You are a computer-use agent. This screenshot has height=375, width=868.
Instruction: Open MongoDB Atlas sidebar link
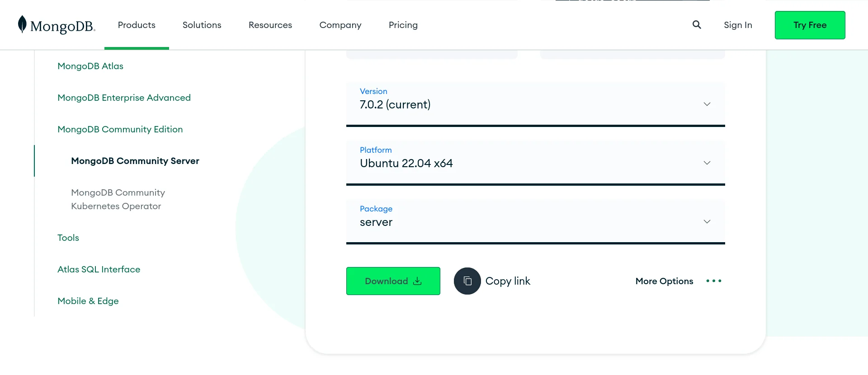pyautogui.click(x=90, y=66)
